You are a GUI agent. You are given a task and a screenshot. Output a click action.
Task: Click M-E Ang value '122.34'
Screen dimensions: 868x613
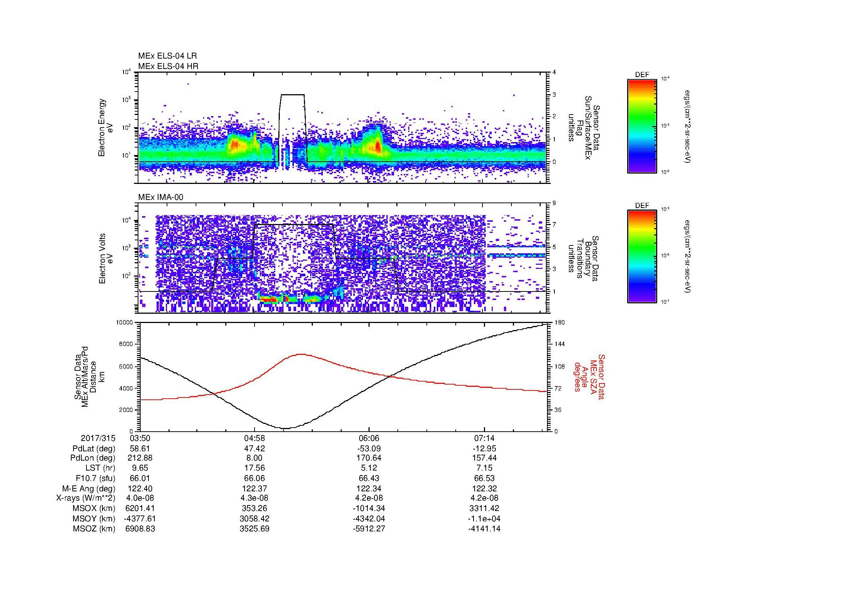[x=369, y=489]
